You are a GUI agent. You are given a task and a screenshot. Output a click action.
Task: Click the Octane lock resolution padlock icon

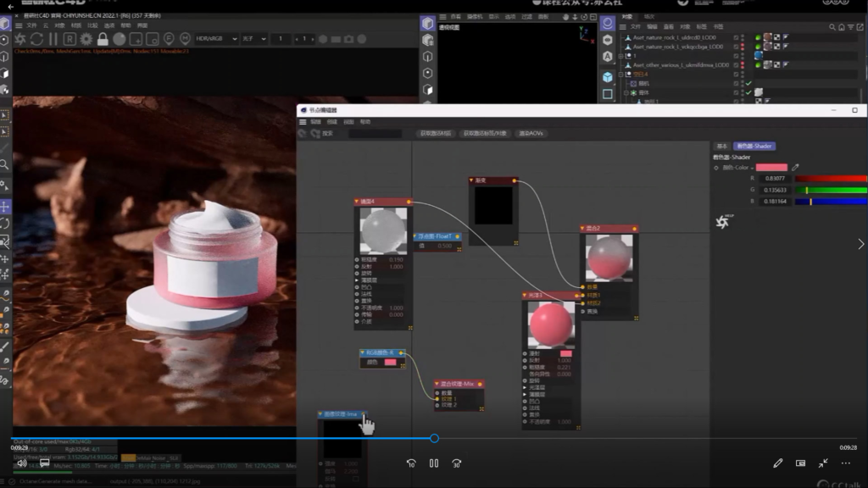[103, 39]
